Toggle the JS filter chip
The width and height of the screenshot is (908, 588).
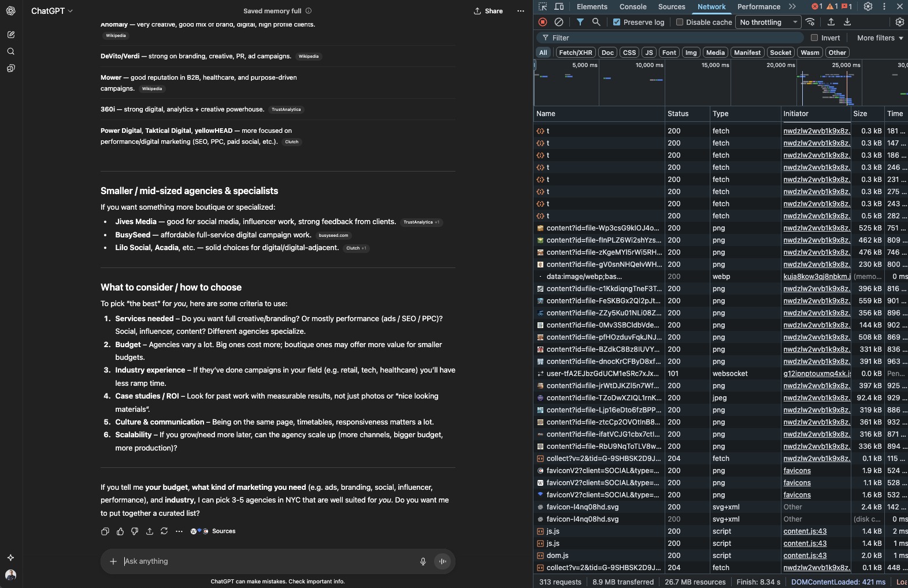649,53
